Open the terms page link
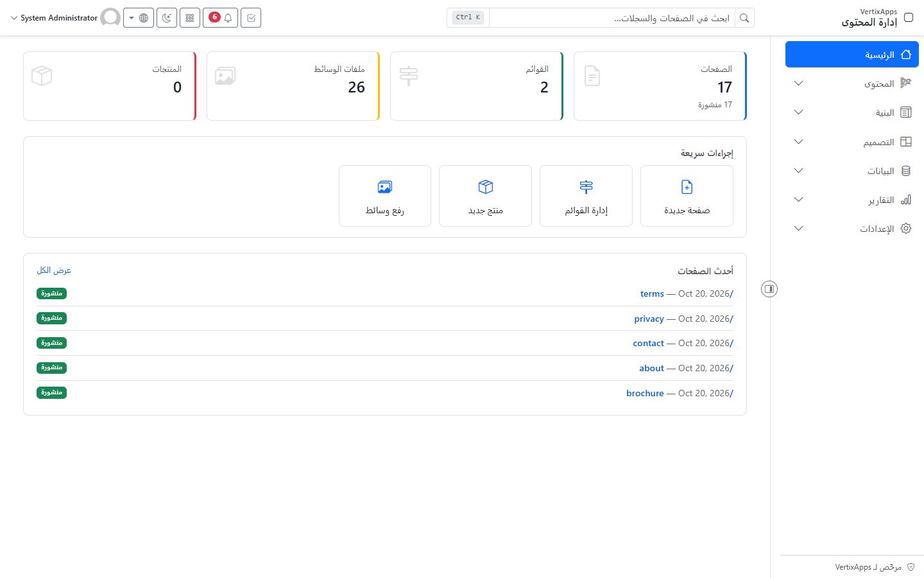The width and height of the screenshot is (924, 578). click(x=652, y=293)
